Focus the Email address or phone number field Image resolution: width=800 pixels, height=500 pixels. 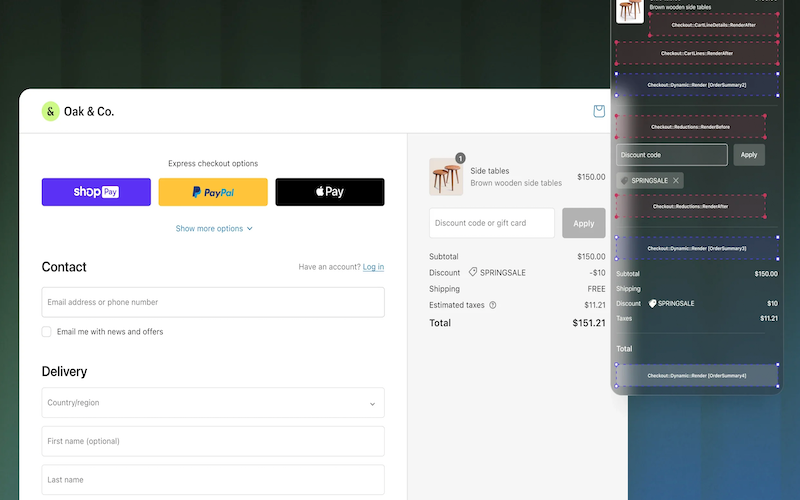coord(213,302)
